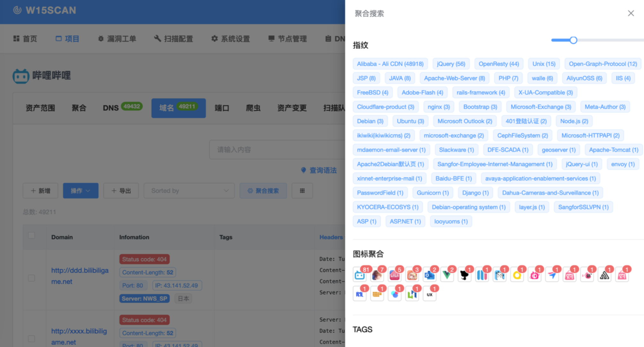Check the ddd.bilibiligame.net row checkbox

31,278
